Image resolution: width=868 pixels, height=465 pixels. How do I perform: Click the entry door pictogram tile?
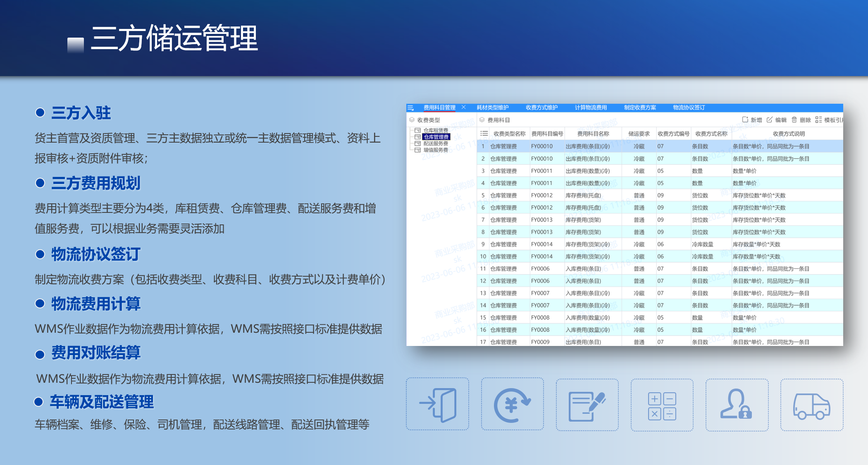[x=438, y=405]
